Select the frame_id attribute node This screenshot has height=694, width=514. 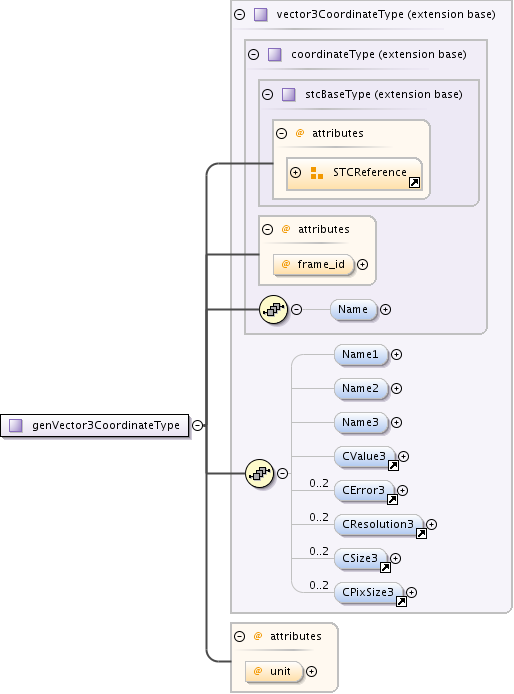pos(314,265)
